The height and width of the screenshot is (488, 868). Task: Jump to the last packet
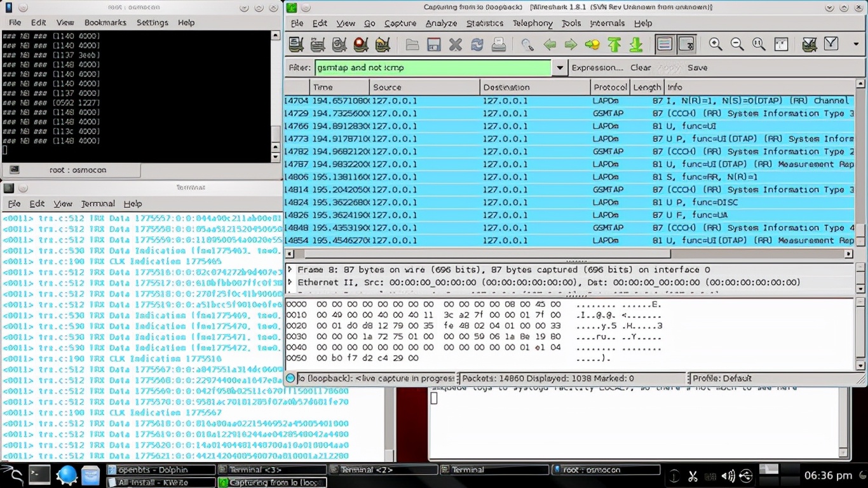635,44
